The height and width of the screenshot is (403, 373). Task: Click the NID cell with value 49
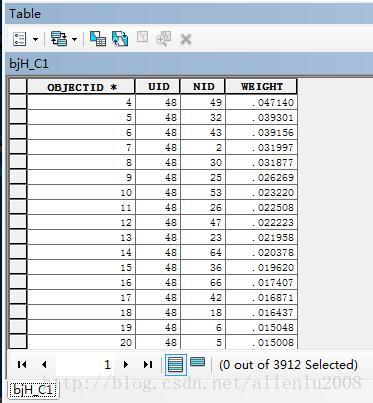(x=203, y=102)
